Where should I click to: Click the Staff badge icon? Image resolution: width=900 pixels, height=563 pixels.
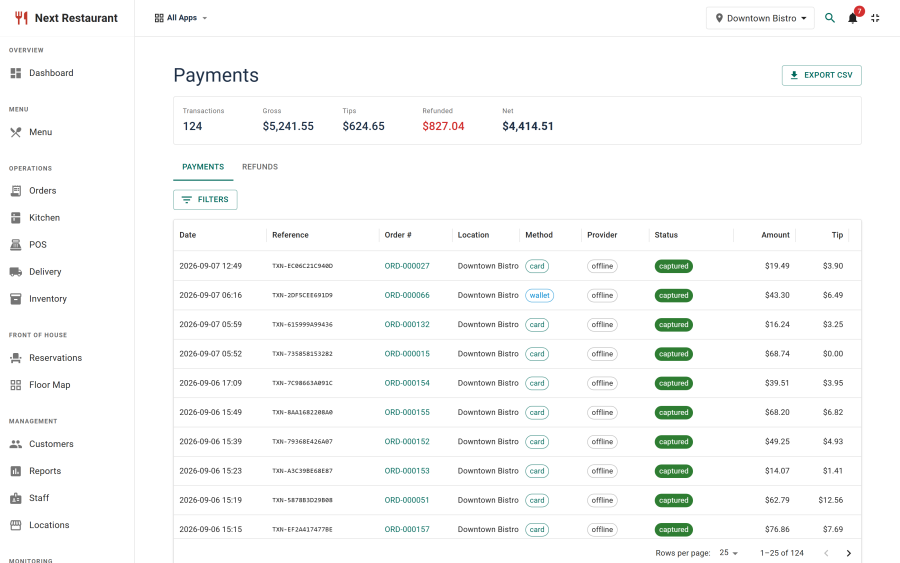point(15,498)
